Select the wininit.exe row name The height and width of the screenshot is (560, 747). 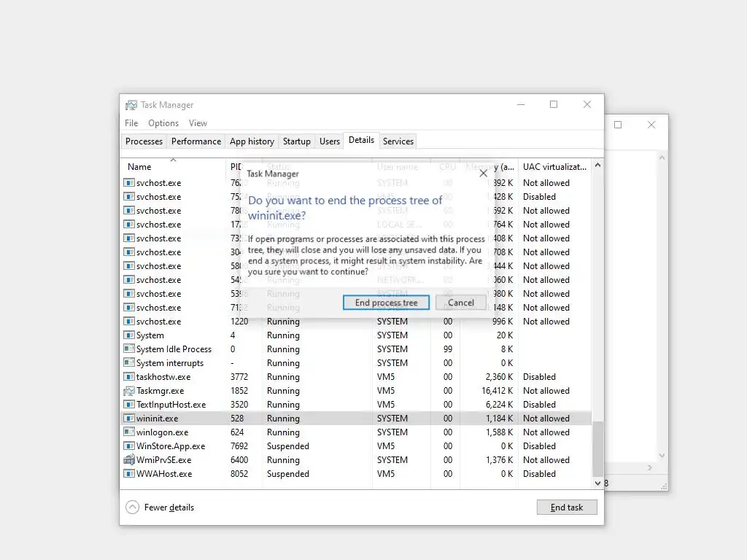[x=158, y=419]
